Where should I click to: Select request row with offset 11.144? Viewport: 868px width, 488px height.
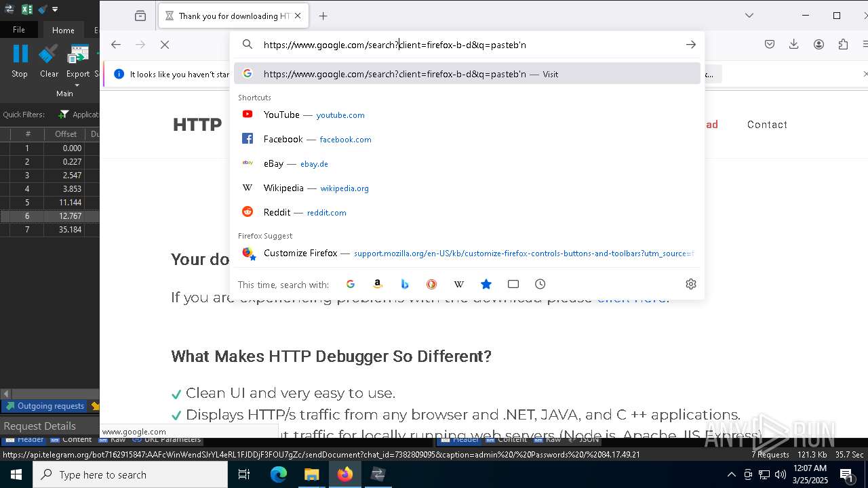click(x=50, y=202)
